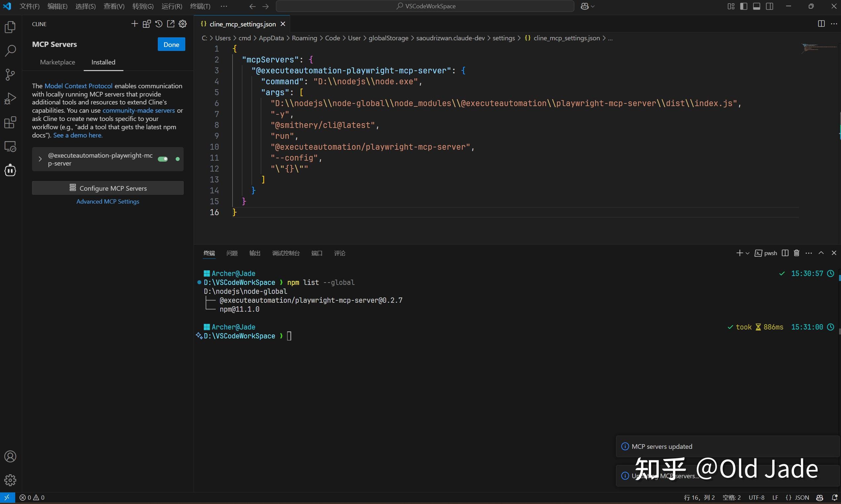
Task: Split the terminal using the split icon
Action: [x=785, y=253]
